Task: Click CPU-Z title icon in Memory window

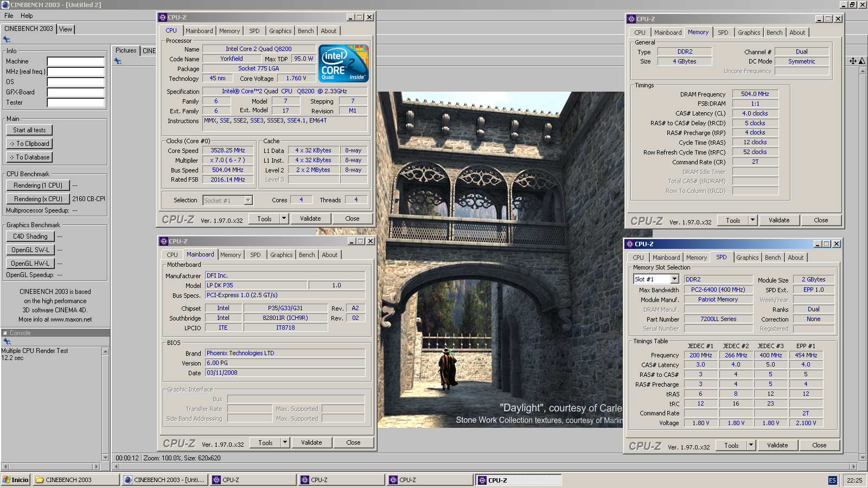Action: (631, 19)
